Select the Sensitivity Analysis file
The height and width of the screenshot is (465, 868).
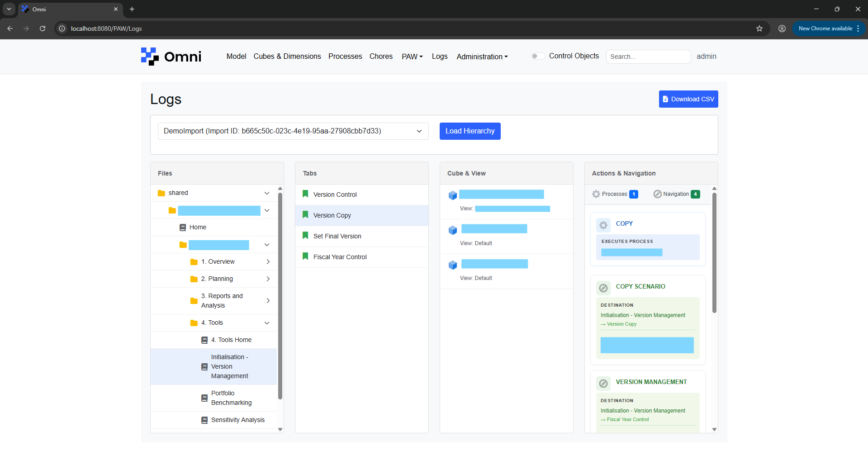(x=213, y=420)
